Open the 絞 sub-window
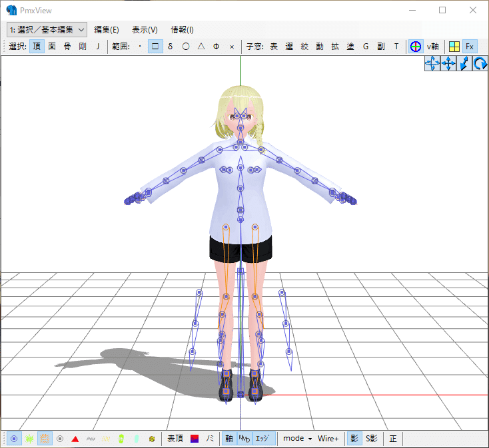This screenshot has width=489, height=448. (x=304, y=47)
